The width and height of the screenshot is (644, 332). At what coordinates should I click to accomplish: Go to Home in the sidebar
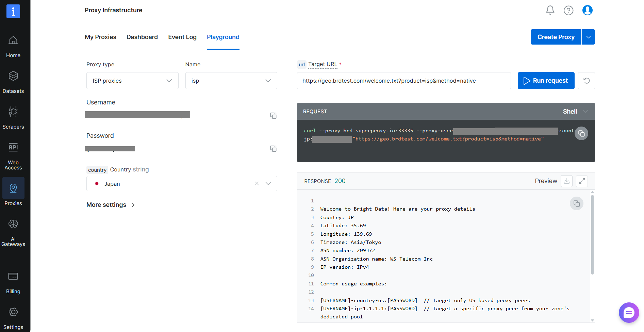point(13,47)
